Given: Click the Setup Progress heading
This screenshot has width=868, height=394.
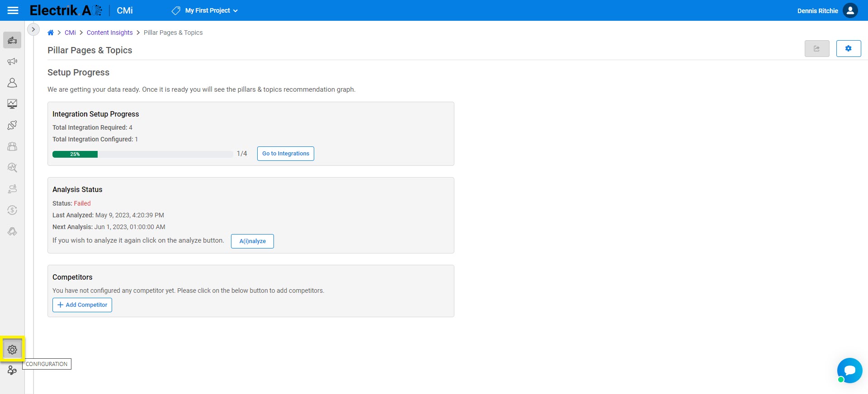Looking at the screenshot, I should pyautogui.click(x=78, y=72).
